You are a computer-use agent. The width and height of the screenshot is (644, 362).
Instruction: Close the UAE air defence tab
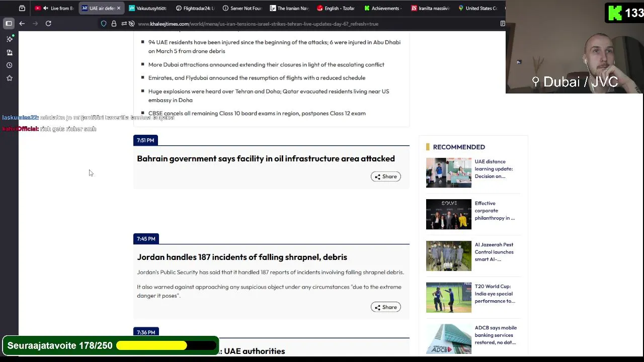[x=119, y=8]
